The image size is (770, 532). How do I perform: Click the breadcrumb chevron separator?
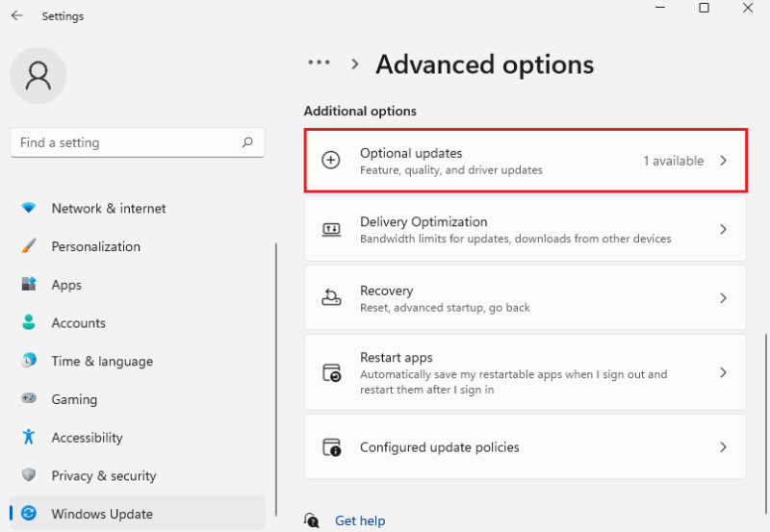(x=355, y=63)
